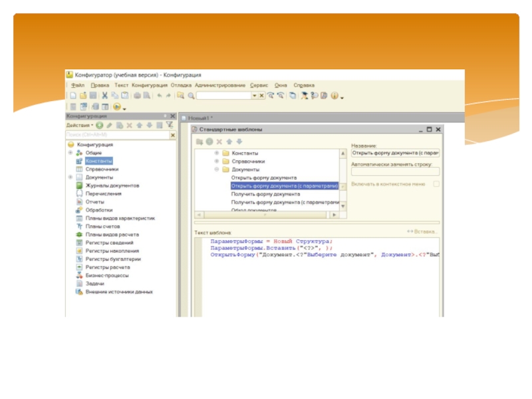Expand the Справочники templates folder
The image size is (532, 399).
click(x=216, y=161)
